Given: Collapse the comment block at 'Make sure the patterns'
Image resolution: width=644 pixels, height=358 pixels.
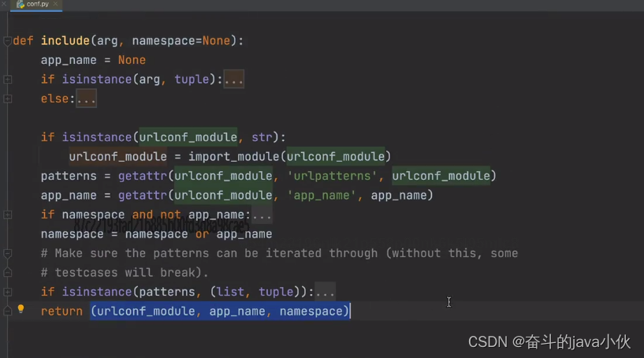Looking at the screenshot, I should 7,253.
